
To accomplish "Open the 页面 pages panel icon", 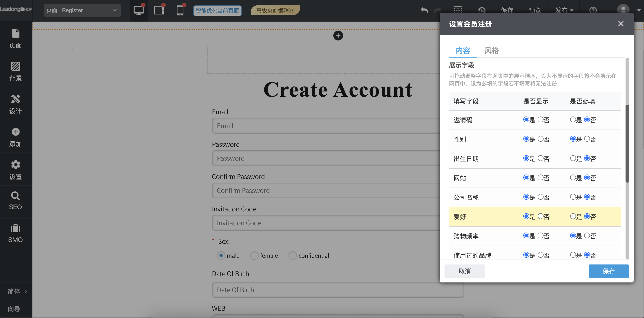I will coord(16,34).
